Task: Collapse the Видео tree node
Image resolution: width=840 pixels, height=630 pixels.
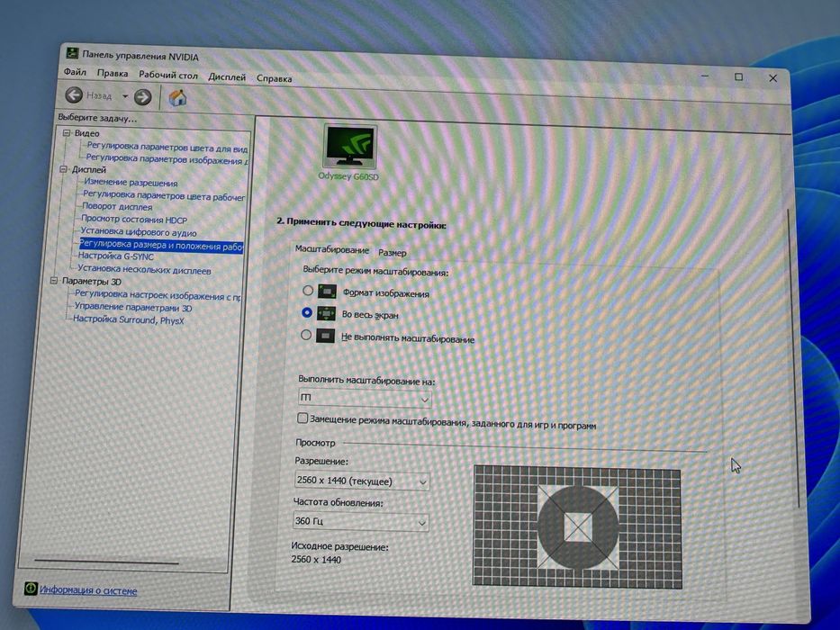Action: [x=67, y=133]
